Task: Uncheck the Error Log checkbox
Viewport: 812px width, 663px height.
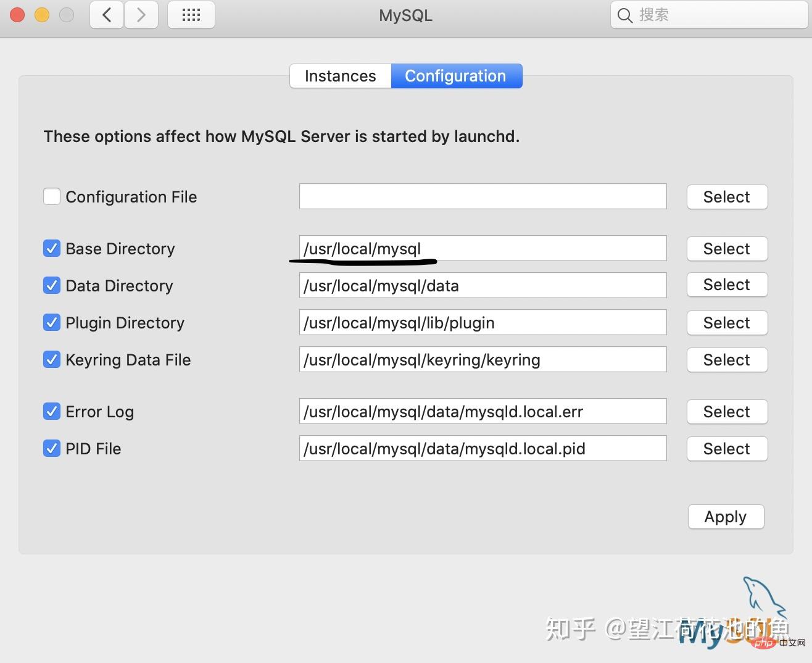Action: click(52, 412)
